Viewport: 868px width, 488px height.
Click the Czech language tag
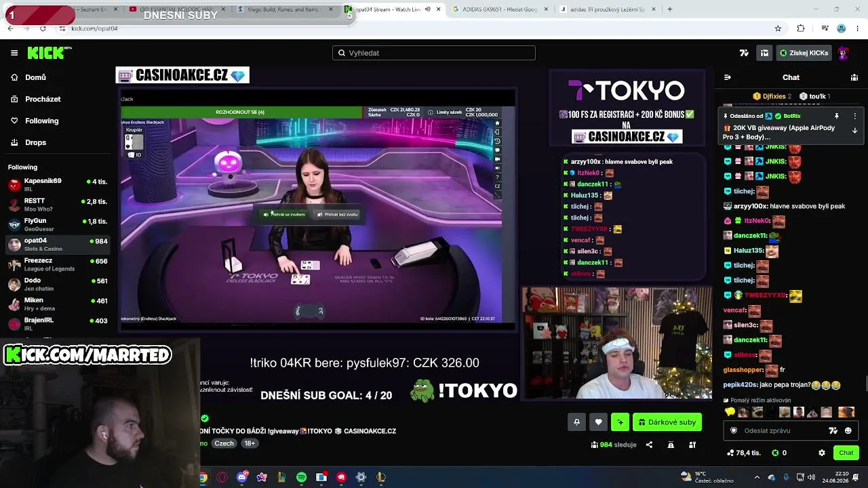224,443
